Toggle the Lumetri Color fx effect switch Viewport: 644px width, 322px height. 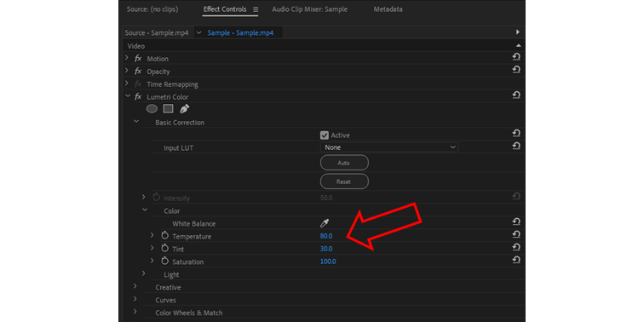pos(138,97)
